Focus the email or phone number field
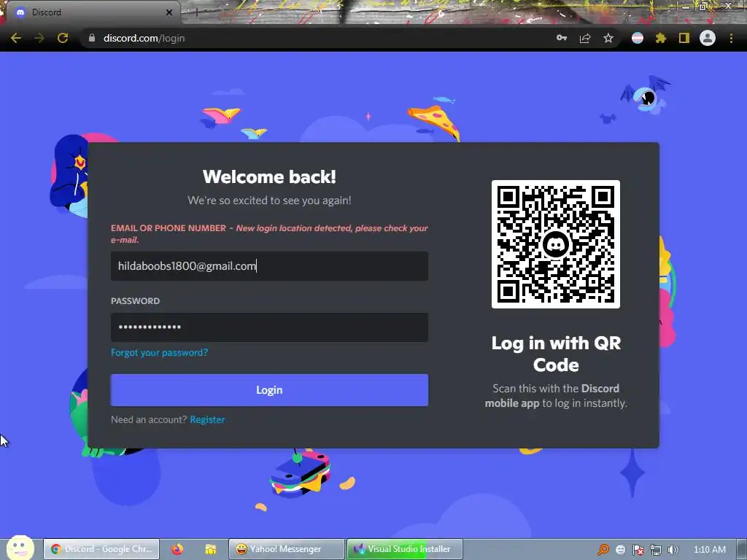This screenshot has width=747, height=560. 269,265
